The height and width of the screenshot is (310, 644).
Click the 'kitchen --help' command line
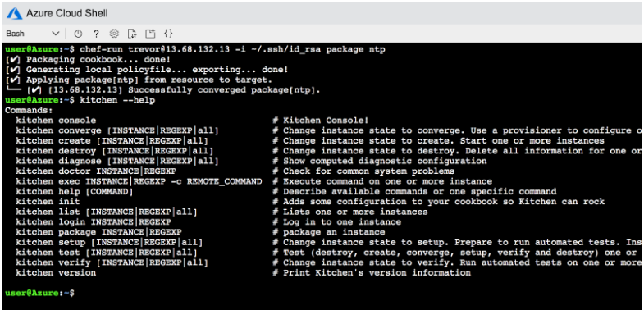80,100
